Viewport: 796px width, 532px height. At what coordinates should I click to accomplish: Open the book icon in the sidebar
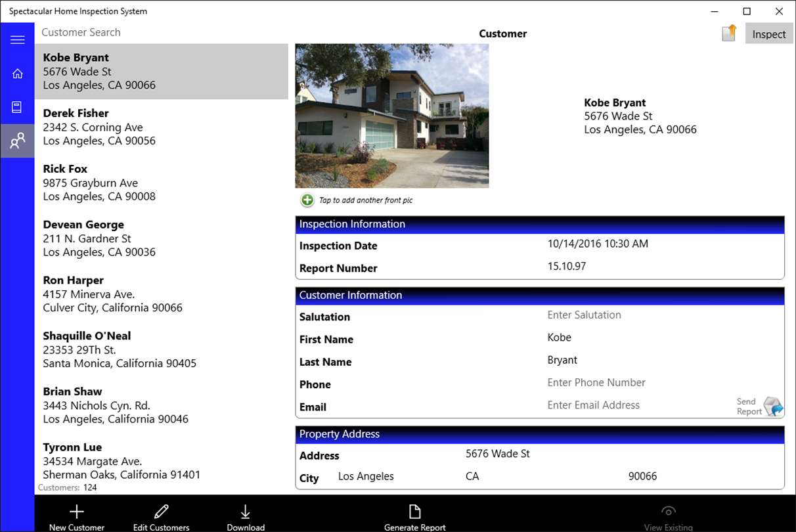(18, 107)
